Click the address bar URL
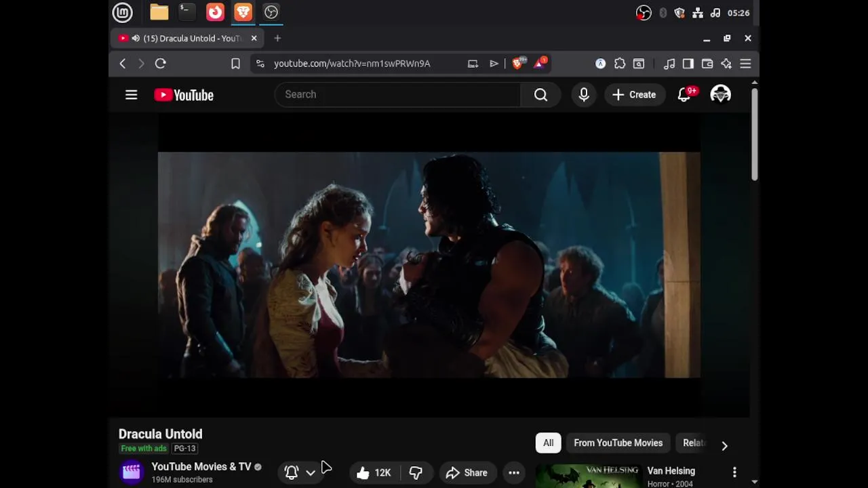 (352, 64)
